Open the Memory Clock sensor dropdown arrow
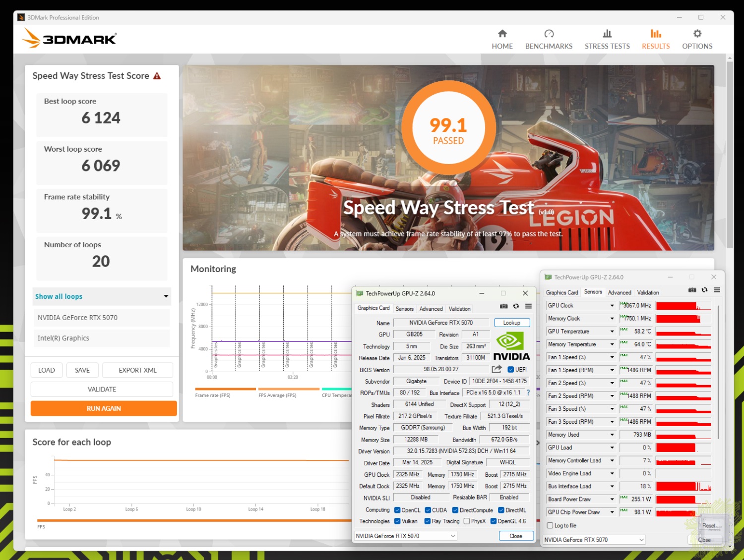The width and height of the screenshot is (744, 560). 612,319
